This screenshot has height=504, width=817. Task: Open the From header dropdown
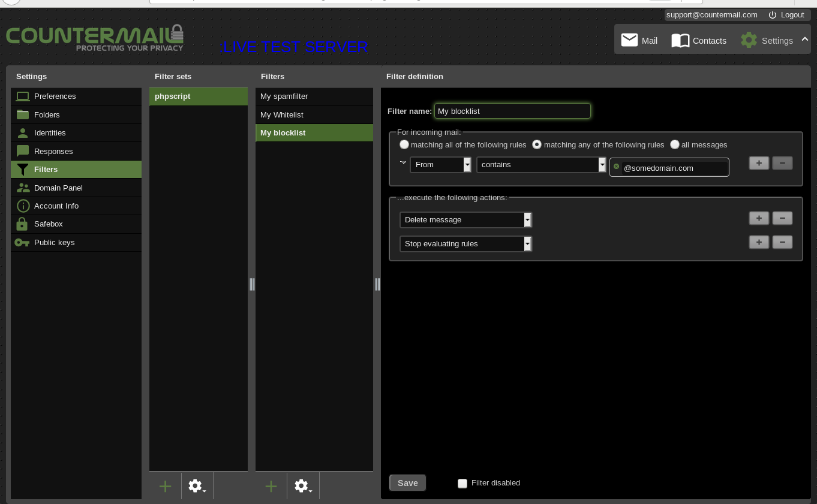[x=441, y=164]
